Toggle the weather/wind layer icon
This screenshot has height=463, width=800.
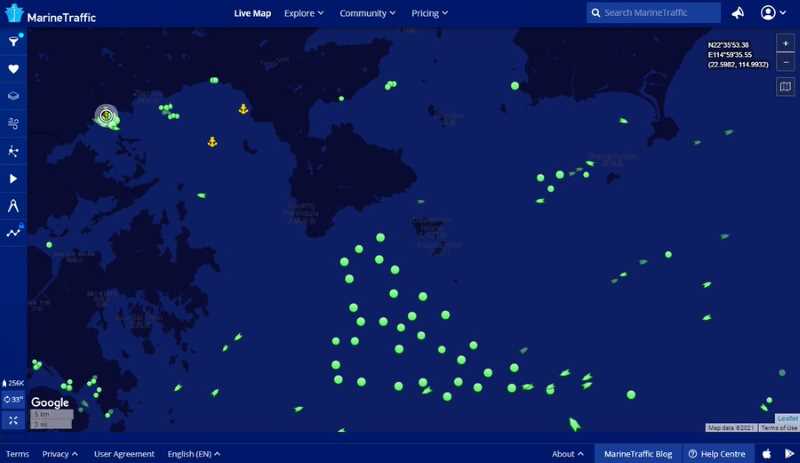(13, 124)
